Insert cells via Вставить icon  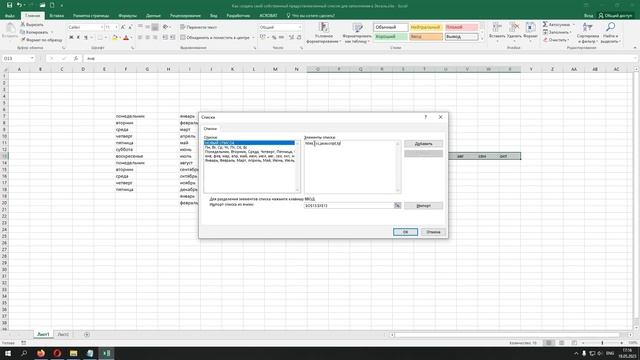(x=497, y=28)
